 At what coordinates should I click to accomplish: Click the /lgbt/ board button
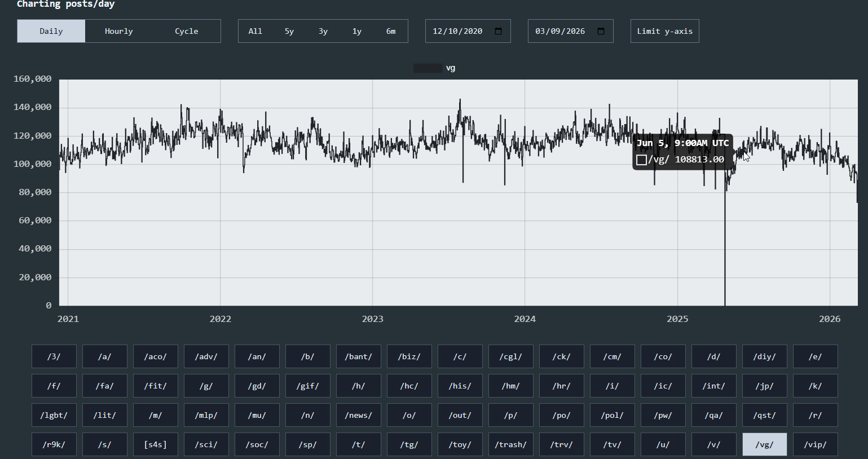pos(54,415)
